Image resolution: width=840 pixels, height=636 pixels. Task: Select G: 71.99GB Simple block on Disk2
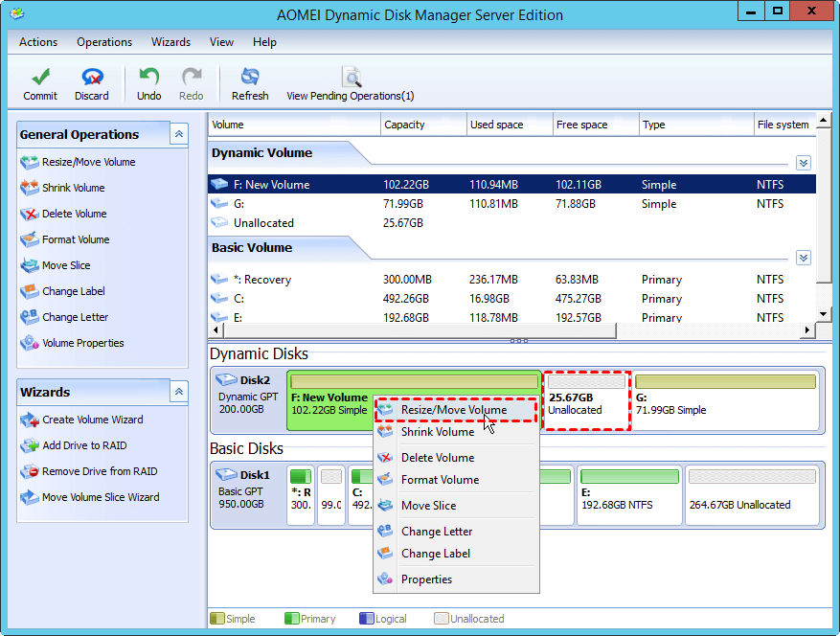click(x=725, y=400)
